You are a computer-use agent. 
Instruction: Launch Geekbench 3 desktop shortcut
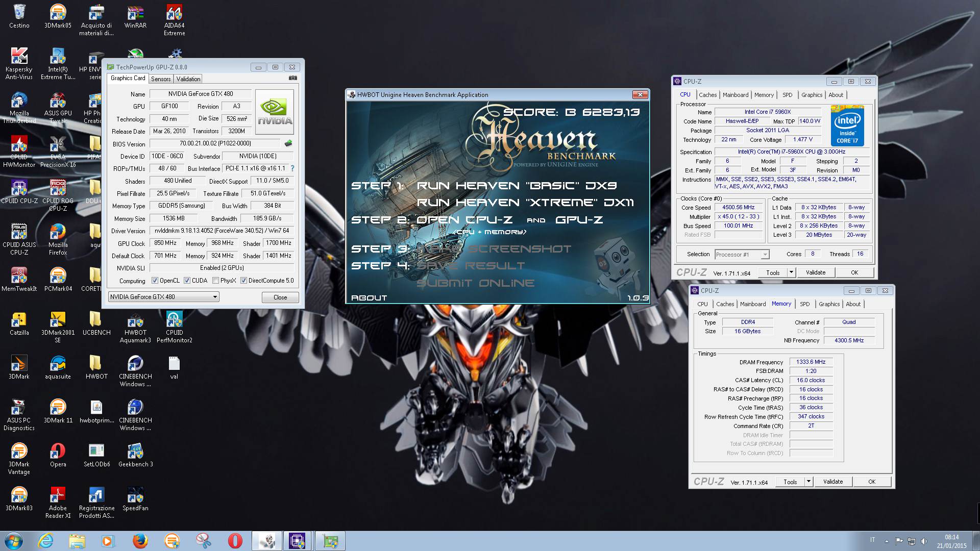(135, 455)
